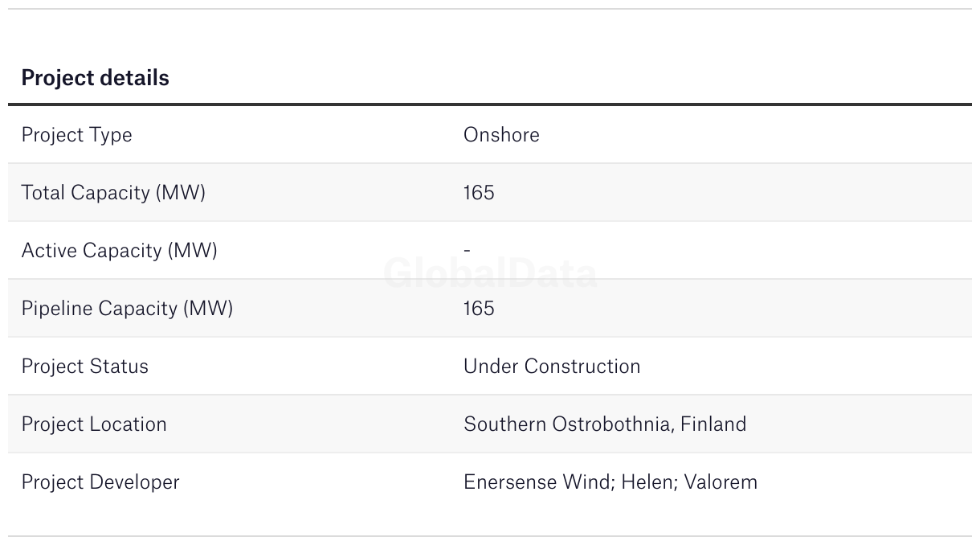Select the Pipeline Capacity (MW) label
Image resolution: width=980 pixels, height=545 pixels.
(127, 309)
